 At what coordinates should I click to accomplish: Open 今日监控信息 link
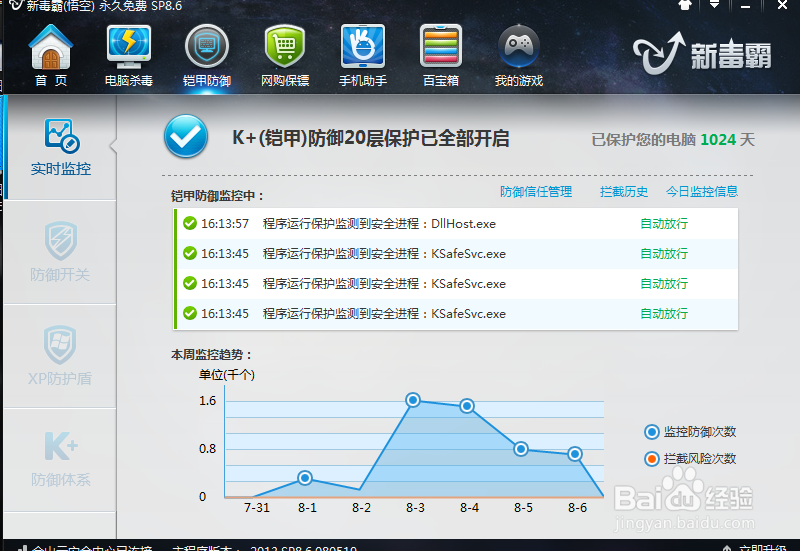click(702, 192)
